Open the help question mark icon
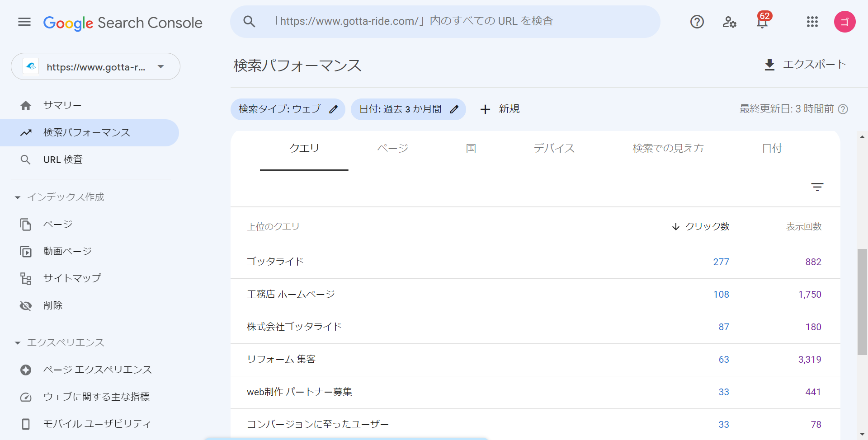The height and width of the screenshot is (440, 868). click(x=697, y=22)
